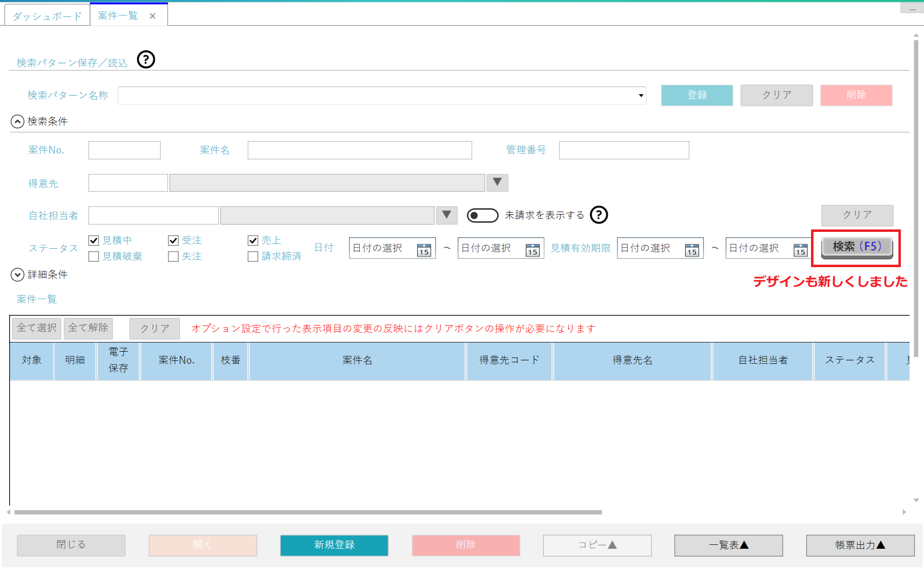Open calendar for 見積有効期限 end date

(800, 249)
